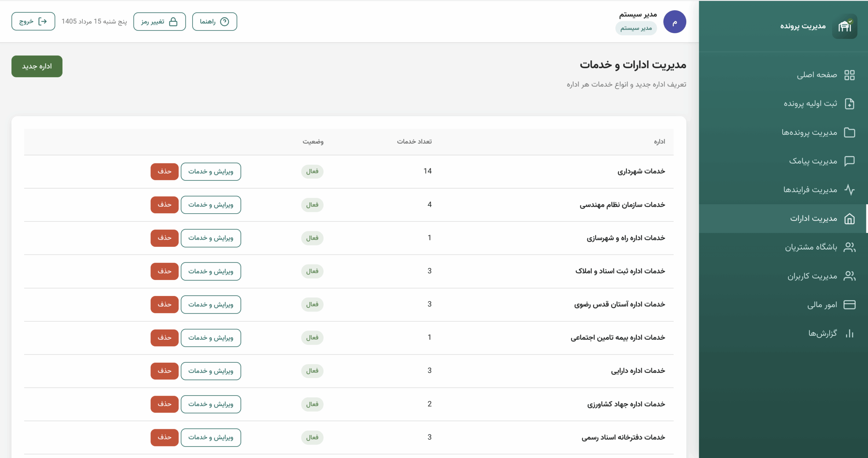The height and width of the screenshot is (458, 868).
Task: Click the راهنما help button
Action: pos(215,22)
